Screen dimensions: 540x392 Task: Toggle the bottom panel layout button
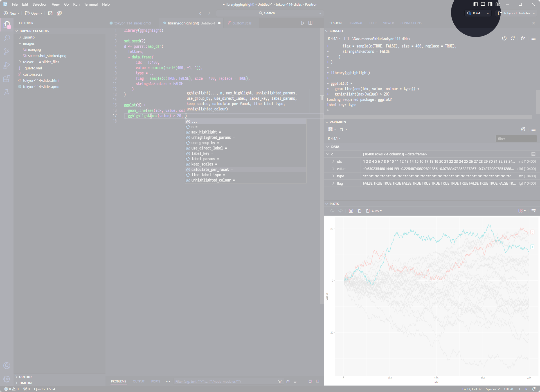[483, 4]
